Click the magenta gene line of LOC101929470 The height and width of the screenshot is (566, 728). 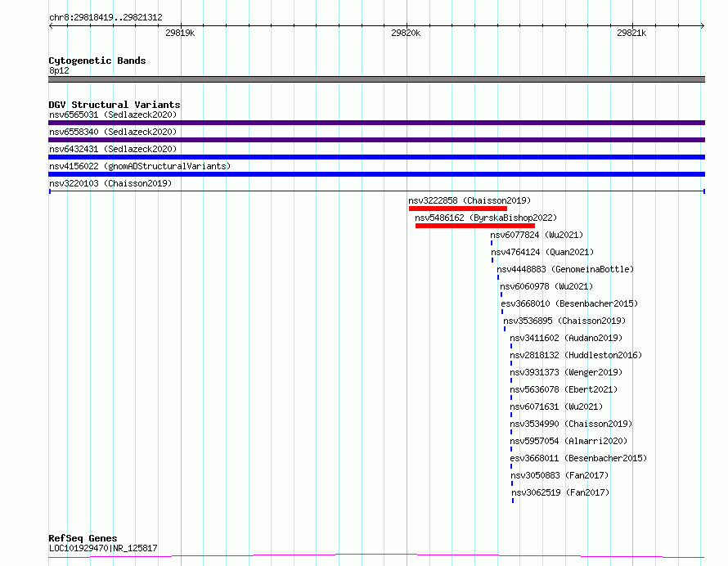pos(376,555)
